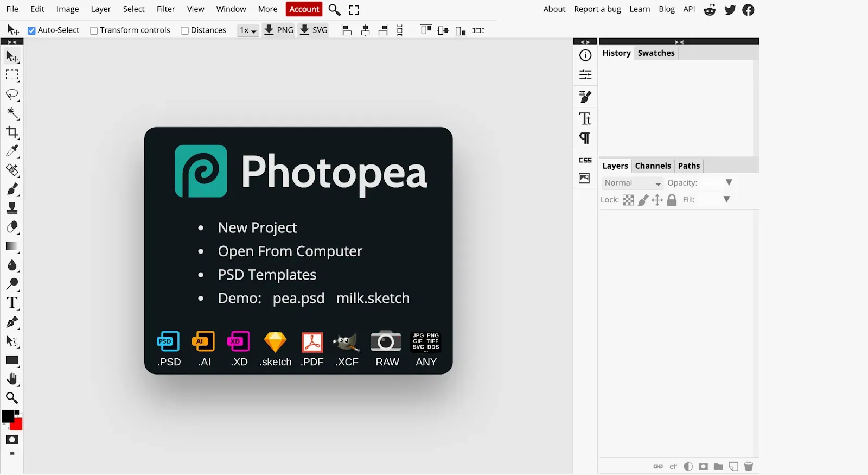This screenshot has height=475, width=868.
Task: Open the 1x export scale dropdown
Action: coord(248,30)
